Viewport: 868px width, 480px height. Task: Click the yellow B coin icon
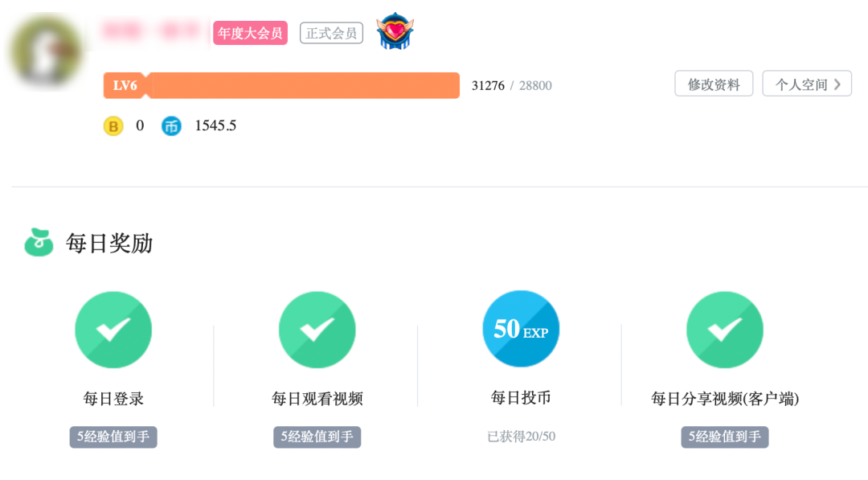pos(113,126)
